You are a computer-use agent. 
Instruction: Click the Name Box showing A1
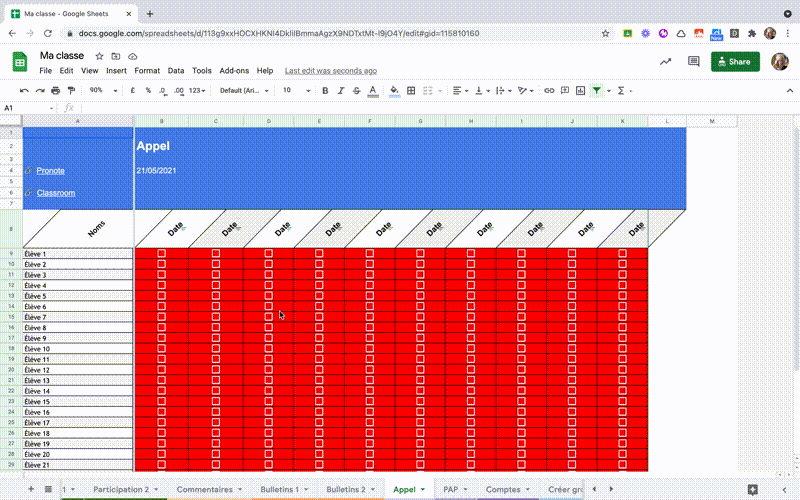pyautogui.click(x=28, y=108)
